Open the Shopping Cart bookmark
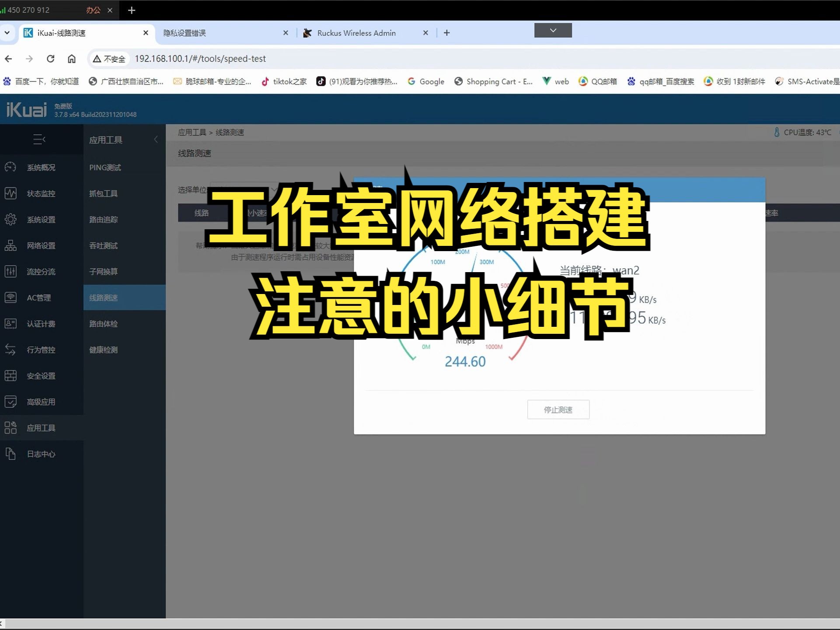Viewport: 840px width, 630px height. click(x=494, y=81)
